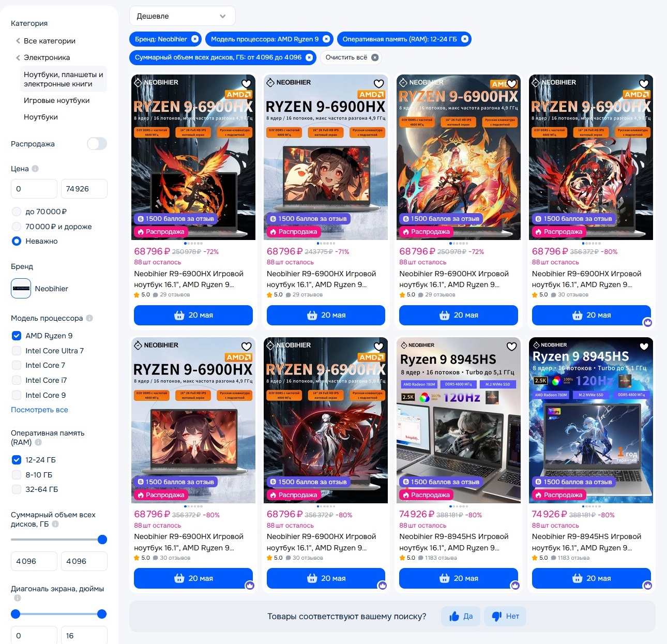This screenshot has width=667, height=644.
Task: Go up to the Электроника category
Action: point(47,57)
